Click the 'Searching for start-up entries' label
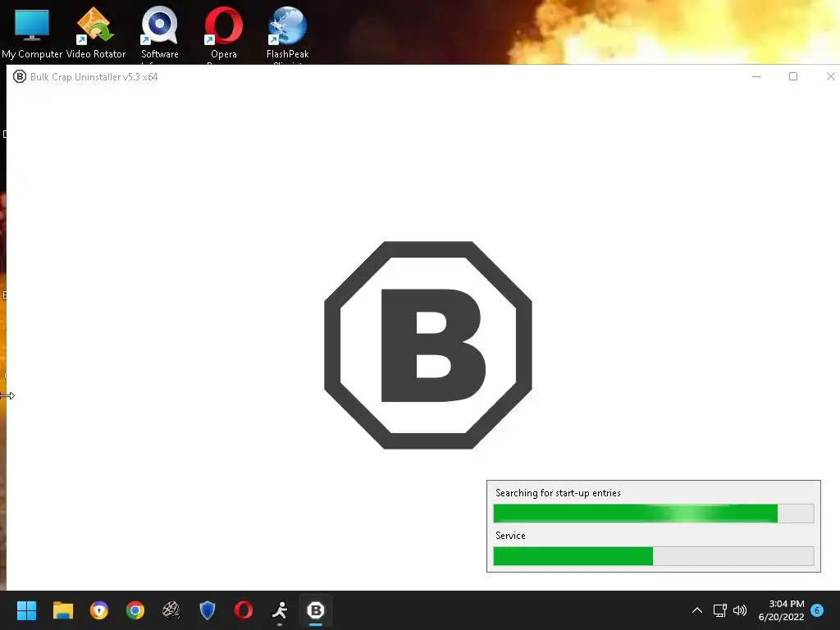Viewport: 840px width, 630px height. [x=558, y=493]
